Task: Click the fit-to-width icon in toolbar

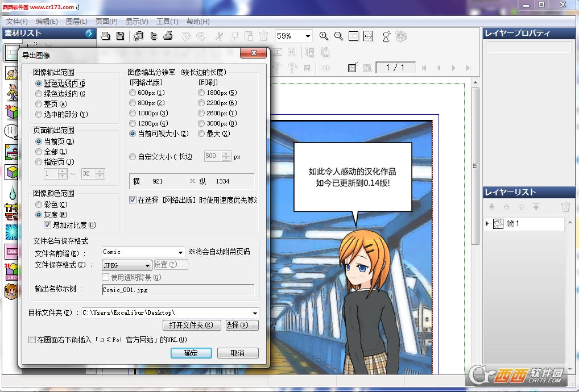Action: click(x=368, y=36)
